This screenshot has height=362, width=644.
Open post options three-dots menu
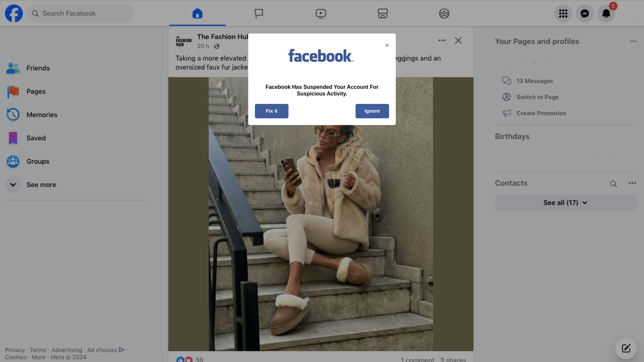pos(442,41)
